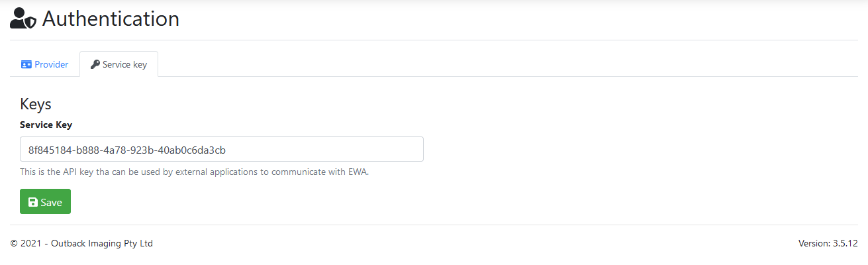
Task: Click the key icon on Service key tab
Action: point(95,64)
